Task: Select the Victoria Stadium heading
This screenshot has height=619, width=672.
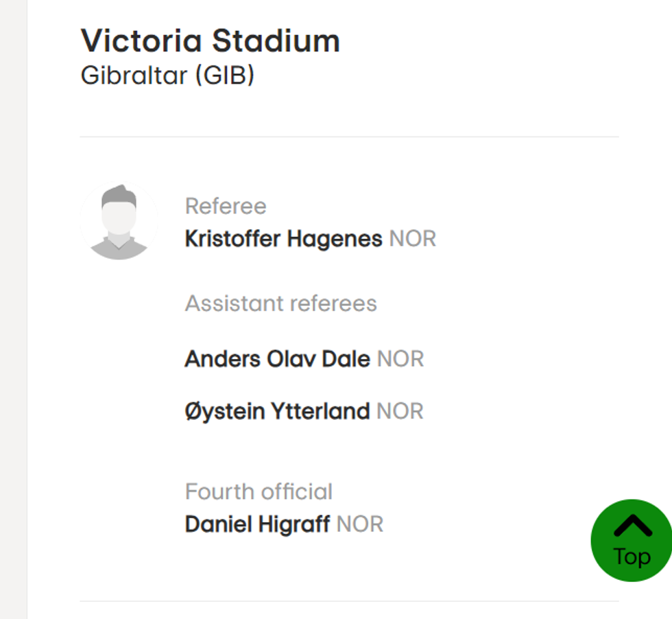Action: pos(210,41)
